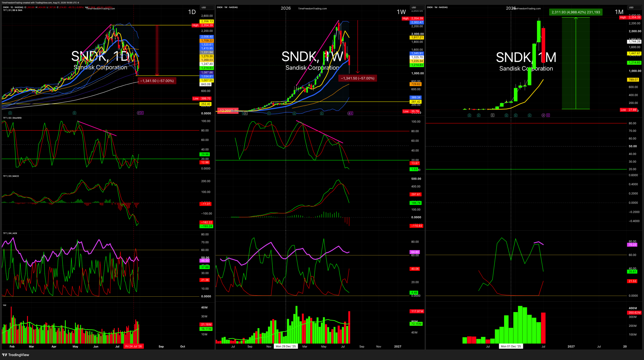Screen dimensions: 644x360
Task: Select the TFT | 03 | MACD indicator legend
Action: pos(11,176)
